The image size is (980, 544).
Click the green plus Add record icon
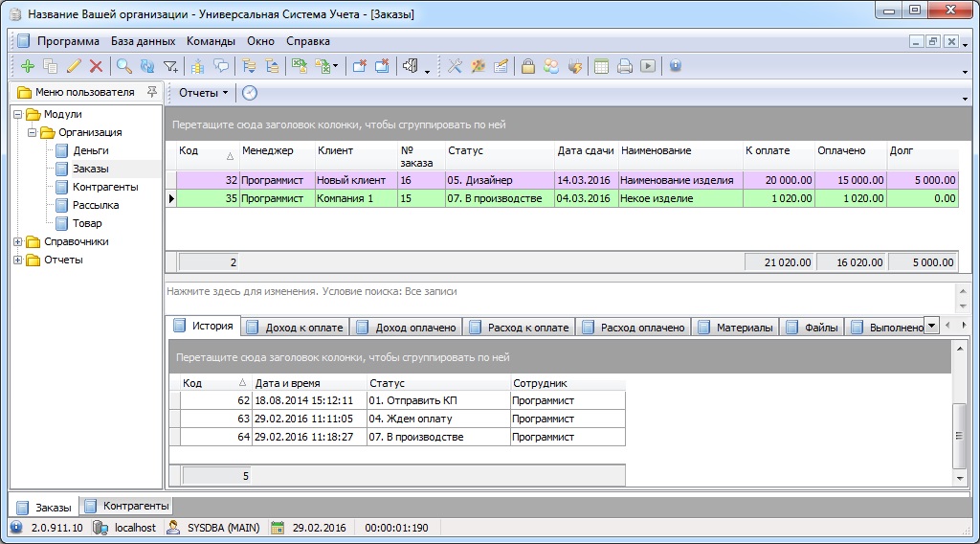(x=28, y=66)
